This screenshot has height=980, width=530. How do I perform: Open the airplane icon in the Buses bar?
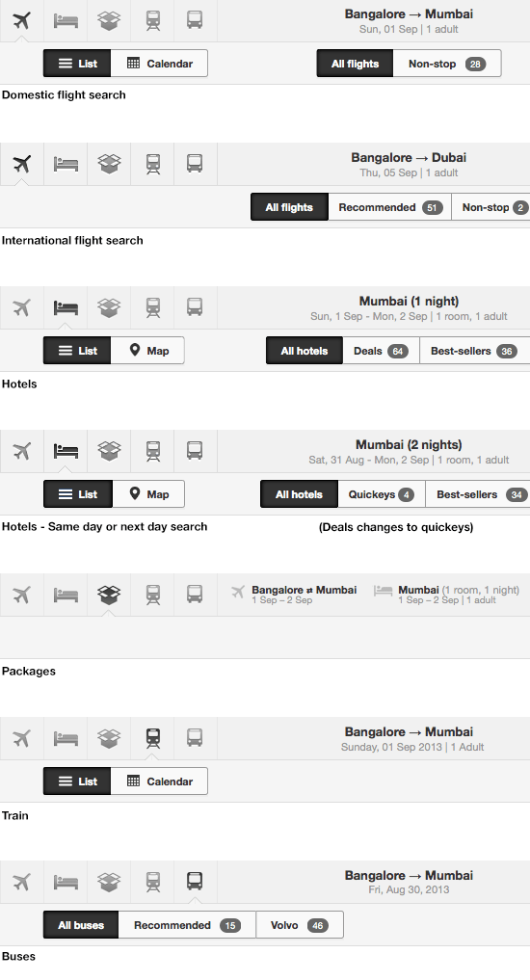tap(22, 882)
